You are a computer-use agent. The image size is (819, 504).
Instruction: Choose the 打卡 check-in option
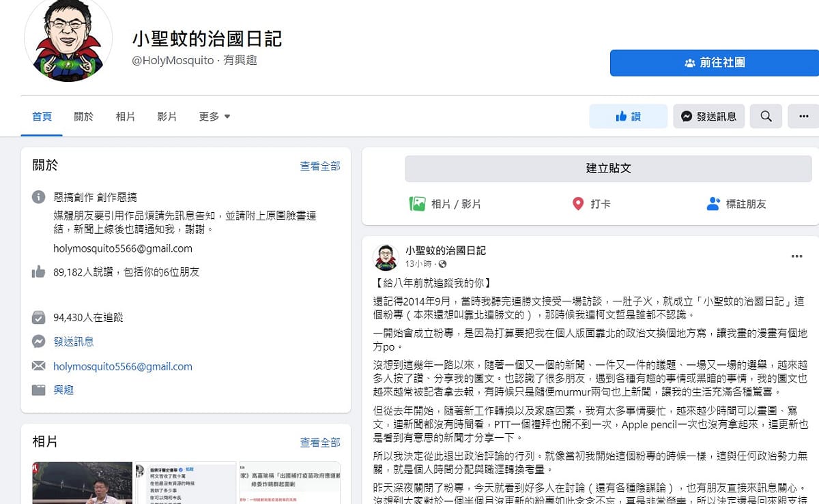click(591, 204)
